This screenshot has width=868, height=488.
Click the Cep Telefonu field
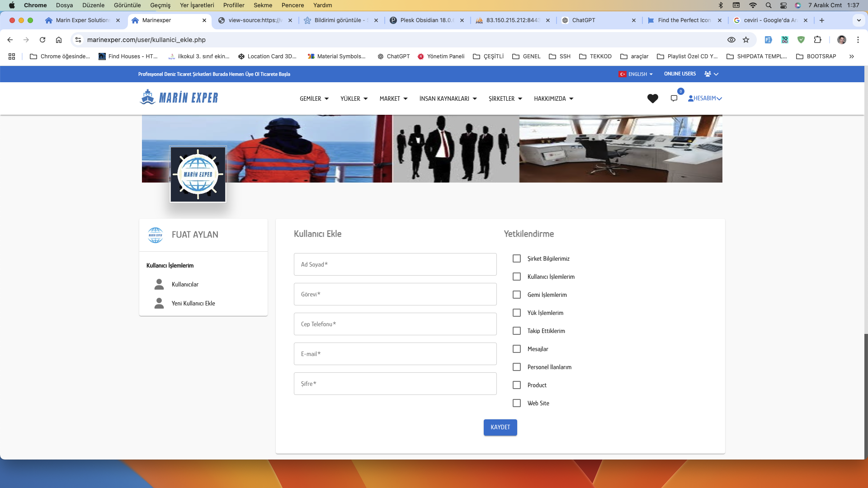point(395,324)
